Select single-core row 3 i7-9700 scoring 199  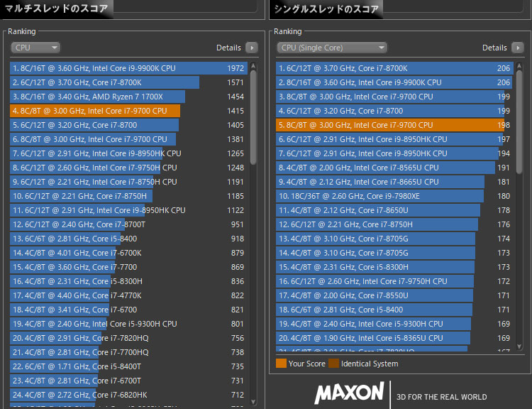pyautogui.click(x=394, y=97)
